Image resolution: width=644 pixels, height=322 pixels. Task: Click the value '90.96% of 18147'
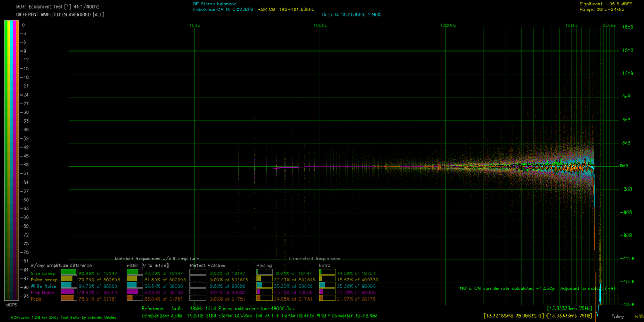pyautogui.click(x=98, y=273)
